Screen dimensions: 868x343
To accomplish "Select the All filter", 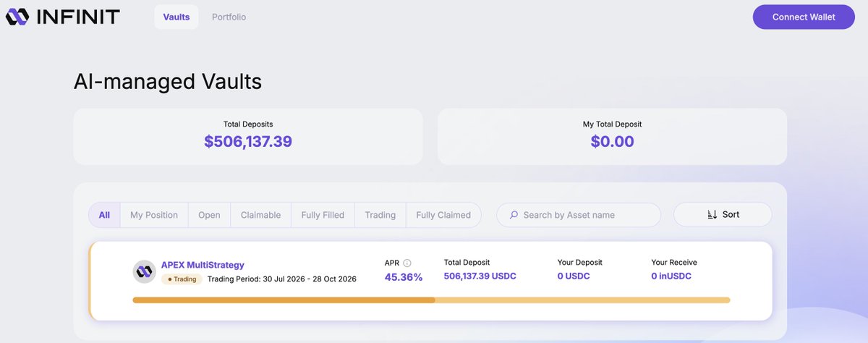I will [104, 215].
